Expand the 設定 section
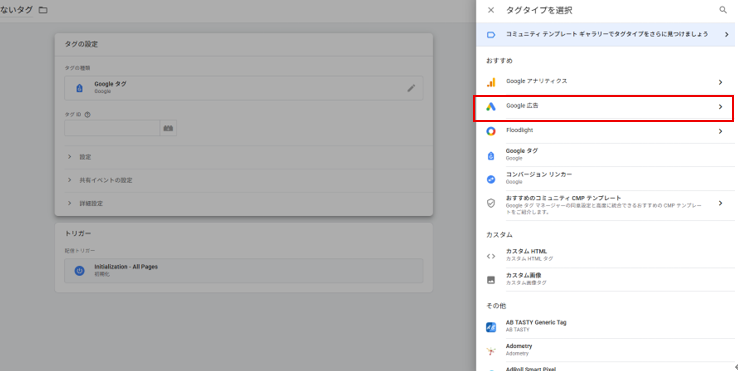Screen dimensions: 738x371 244,157
